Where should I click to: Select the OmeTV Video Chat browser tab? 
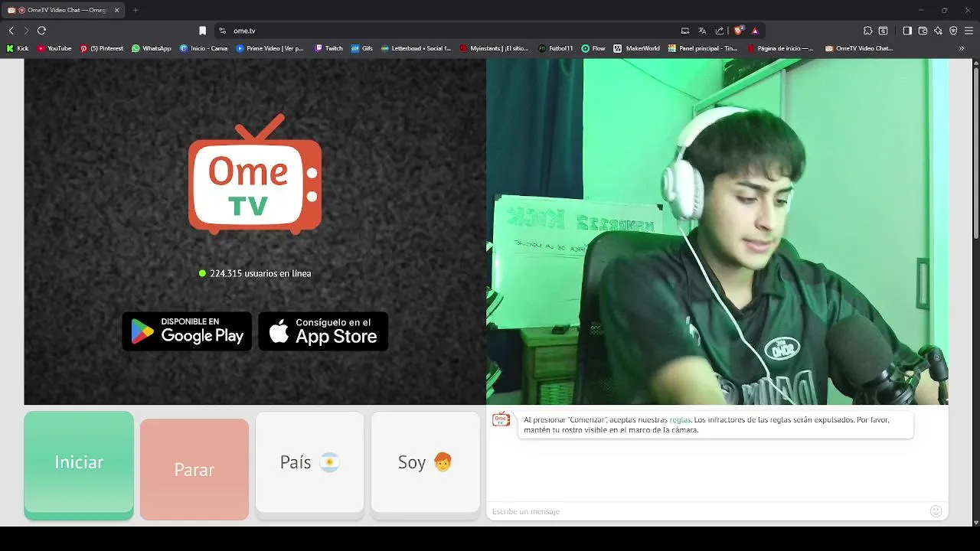click(63, 11)
